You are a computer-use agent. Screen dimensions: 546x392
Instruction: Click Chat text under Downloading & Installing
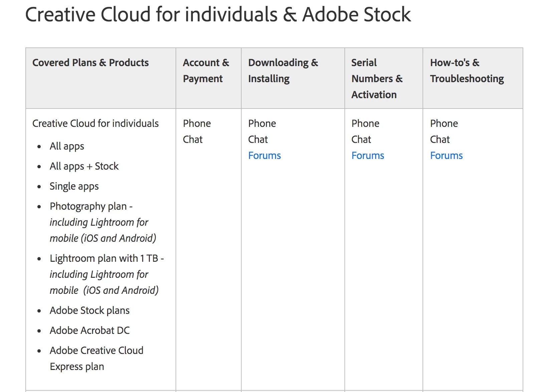pos(258,140)
